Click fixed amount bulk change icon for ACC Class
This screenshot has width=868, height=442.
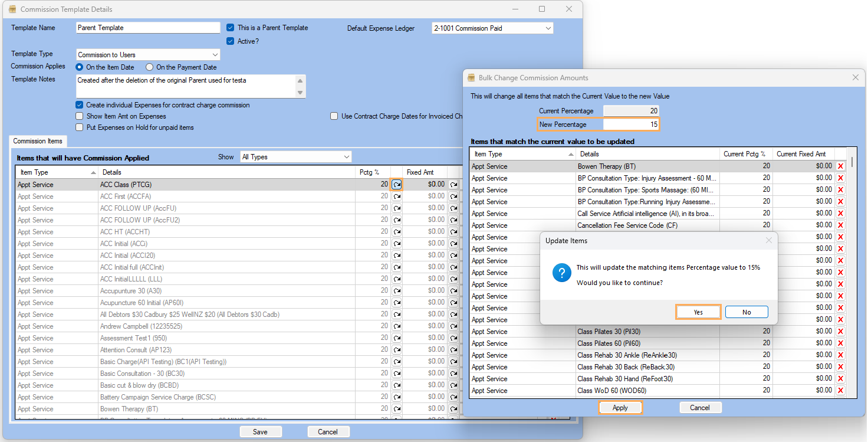(453, 185)
